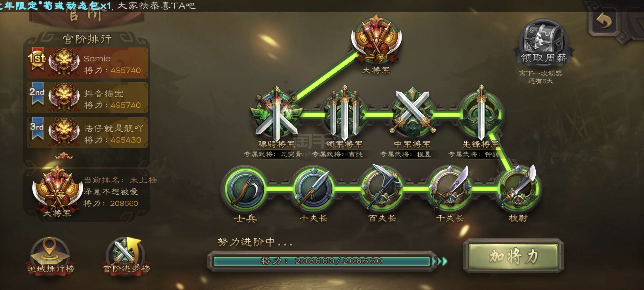
Task: Select the 士兵 sickle rank icon
Action: coord(245,189)
